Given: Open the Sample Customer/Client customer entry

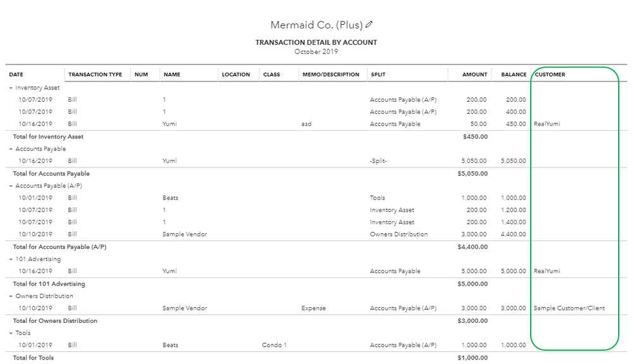Looking at the screenshot, I should [x=569, y=308].
